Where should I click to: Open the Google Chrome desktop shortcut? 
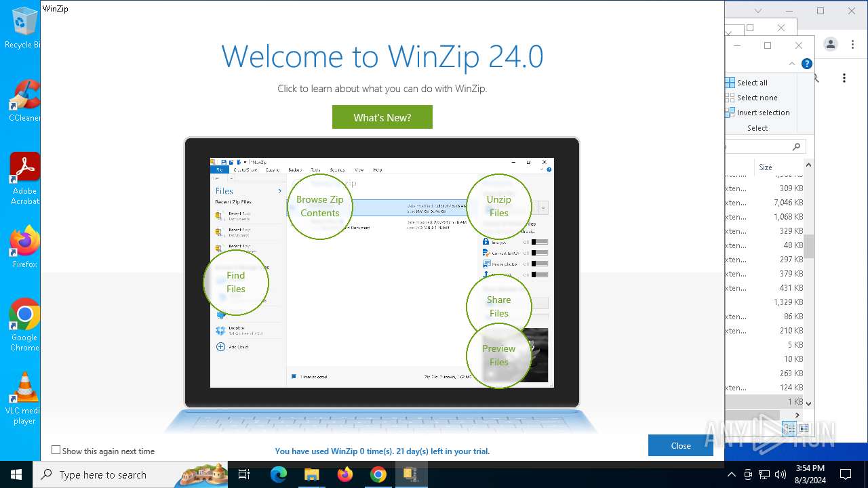tap(24, 325)
